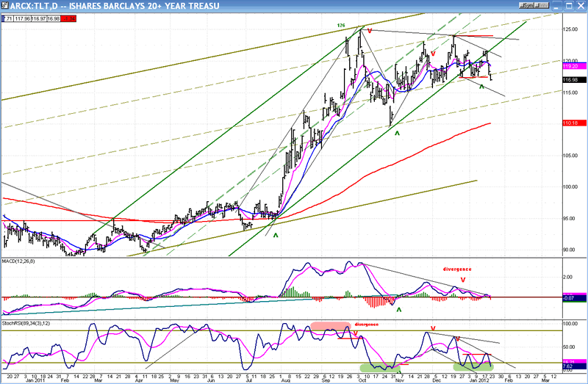The image size is (588, 384).
Task: Click the black 116.98 last price marker
Action: pos(575,80)
